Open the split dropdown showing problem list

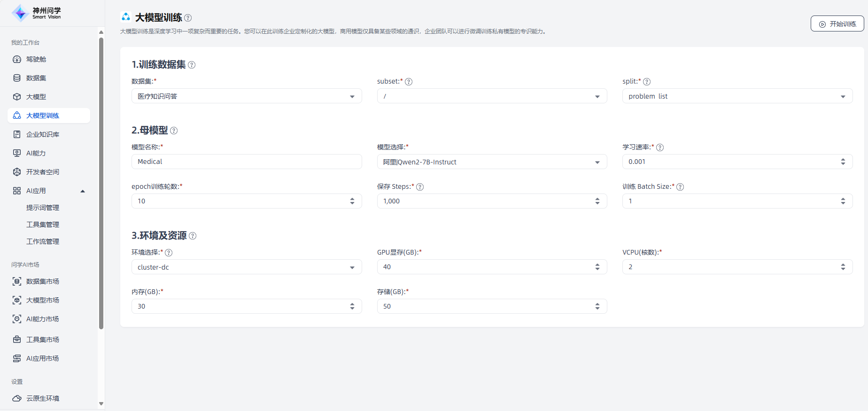pyautogui.click(x=737, y=96)
